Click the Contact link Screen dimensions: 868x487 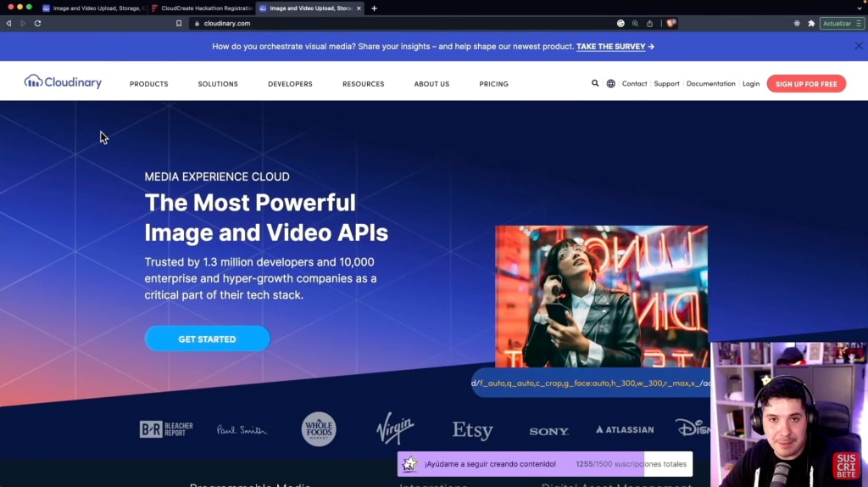[x=634, y=84]
